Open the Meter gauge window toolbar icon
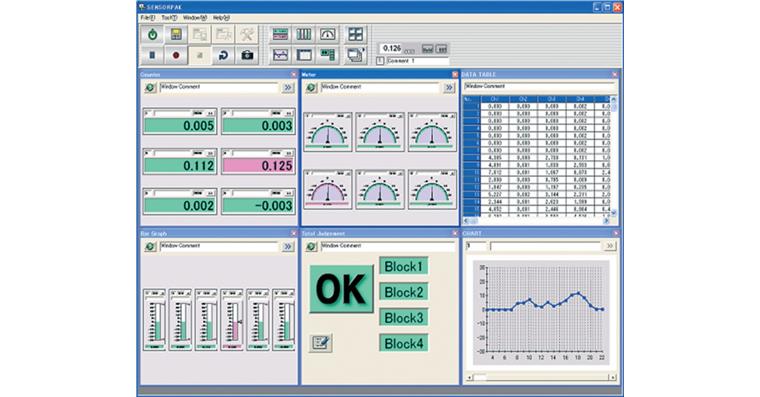Screen dimensions: 760x397 pos(328,34)
